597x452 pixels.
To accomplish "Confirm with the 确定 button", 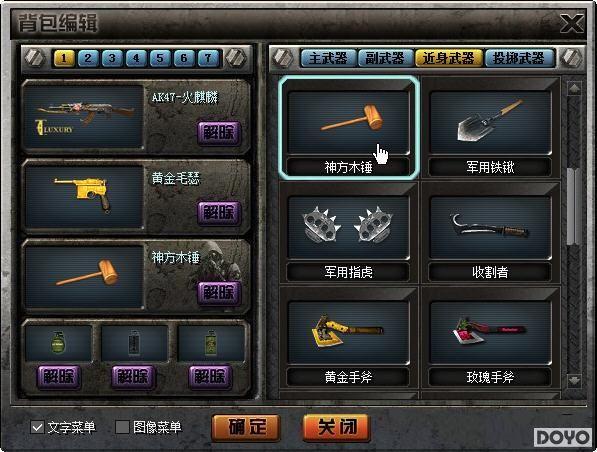I will 246,427.
